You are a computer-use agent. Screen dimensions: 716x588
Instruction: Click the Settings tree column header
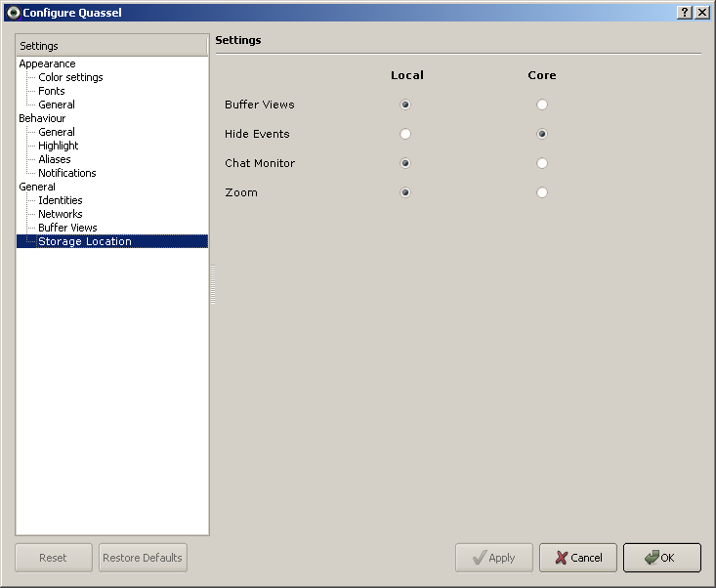pyautogui.click(x=112, y=46)
